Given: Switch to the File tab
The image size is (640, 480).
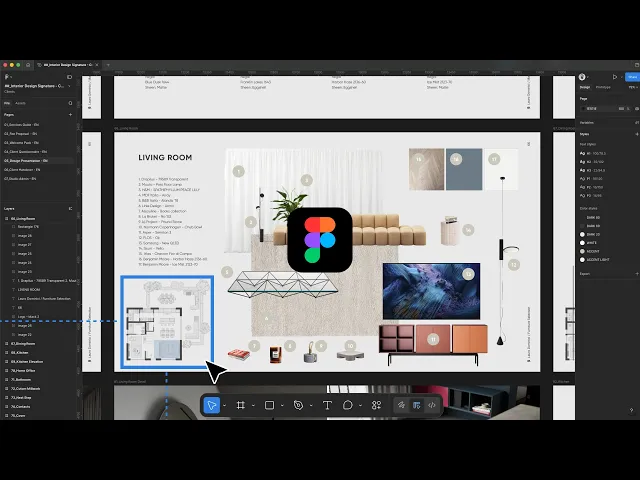Looking at the screenshot, I should click(7, 103).
